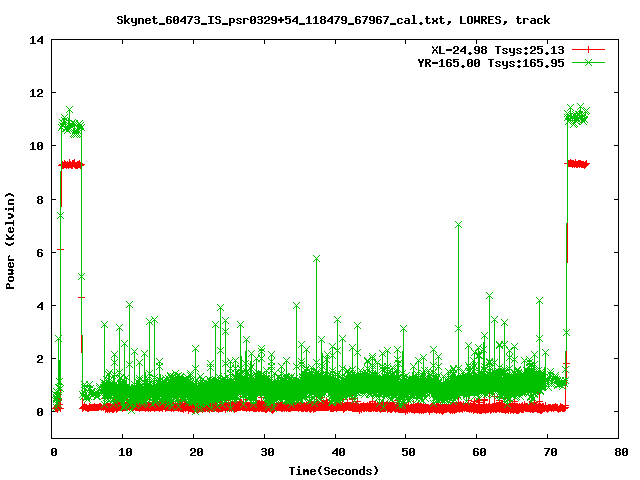Click the x-axis tick label 40
This screenshot has height=480, width=640.
click(338, 452)
